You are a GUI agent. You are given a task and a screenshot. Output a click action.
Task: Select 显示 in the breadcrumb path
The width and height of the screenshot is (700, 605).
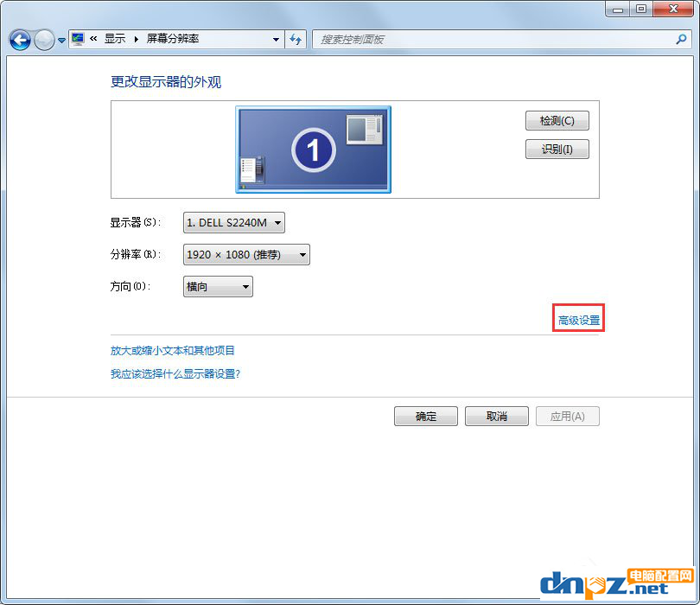114,40
